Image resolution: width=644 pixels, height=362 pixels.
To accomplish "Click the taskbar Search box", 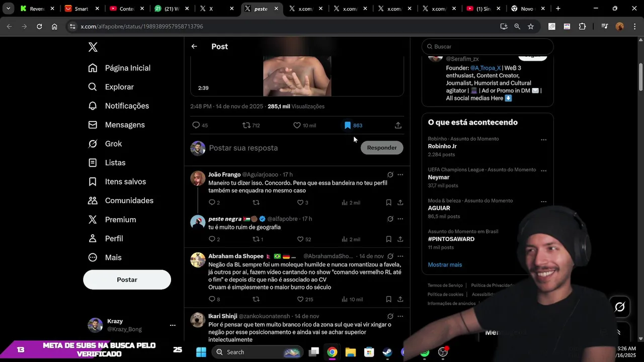I will pos(257,352).
